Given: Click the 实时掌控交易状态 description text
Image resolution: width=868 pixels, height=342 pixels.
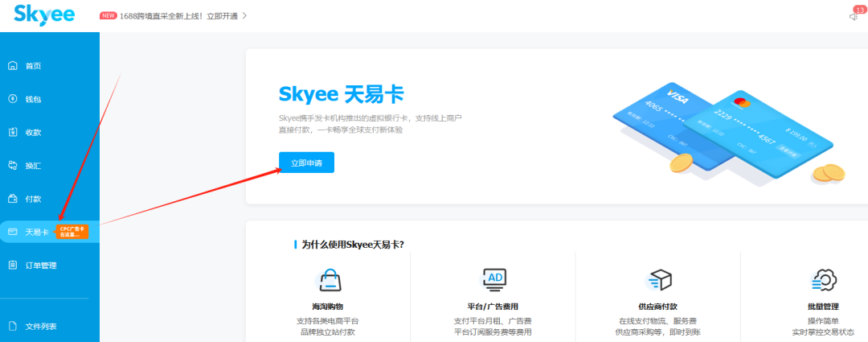Looking at the screenshot, I should [x=823, y=332].
